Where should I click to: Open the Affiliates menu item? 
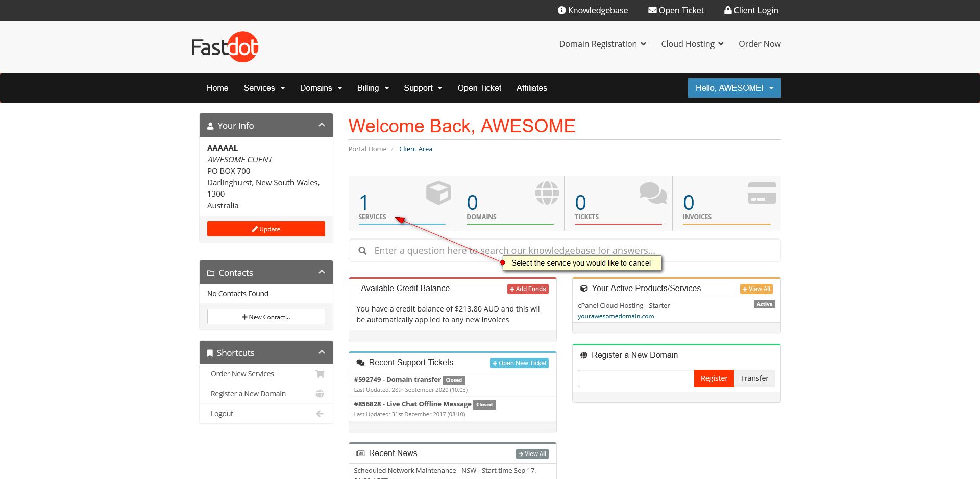pos(532,88)
